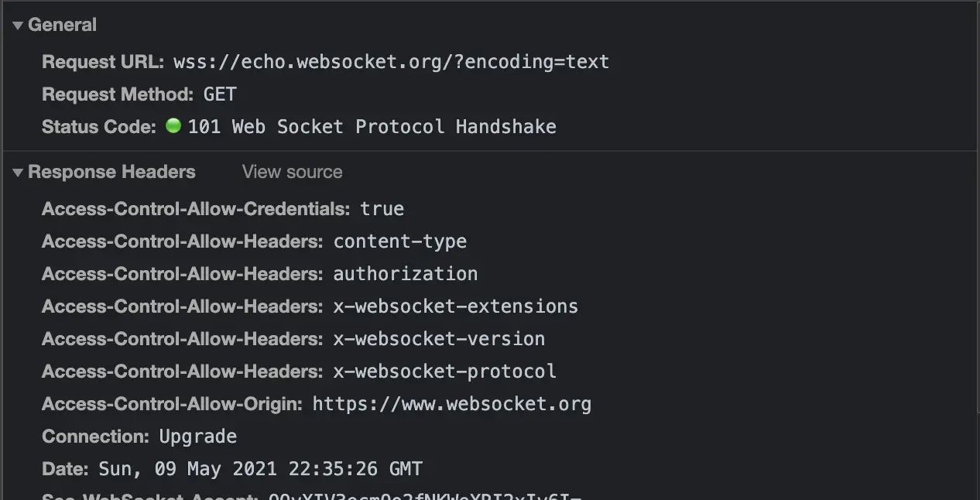Click the Connection Upgrade value
Image resolution: width=980 pixels, height=500 pixels.
197,436
